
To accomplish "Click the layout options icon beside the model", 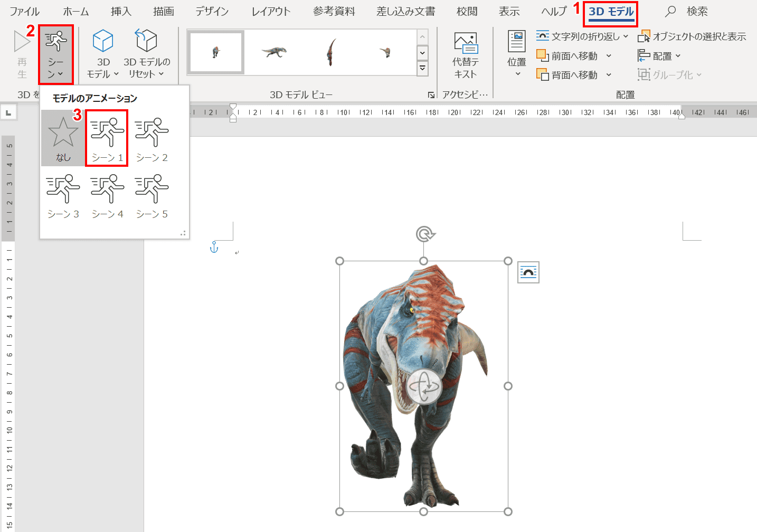I will [x=528, y=272].
